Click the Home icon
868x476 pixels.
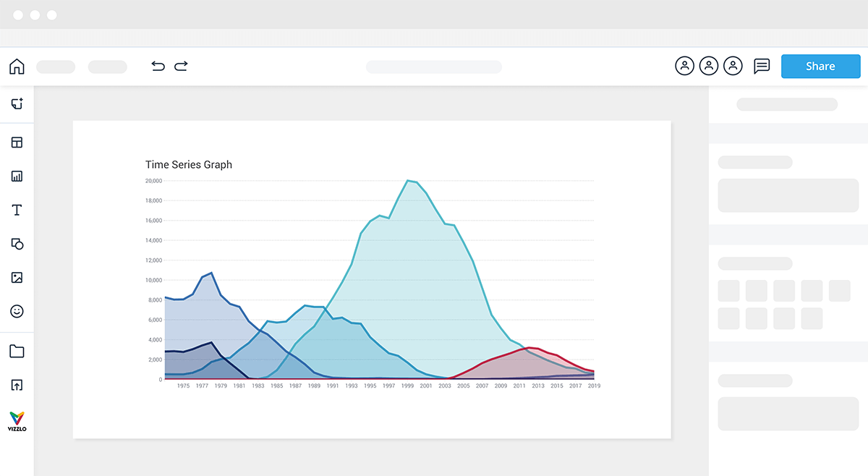coord(17,67)
